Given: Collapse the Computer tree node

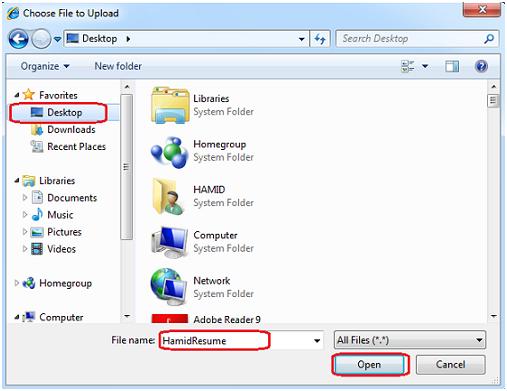Looking at the screenshot, I should click(17, 317).
